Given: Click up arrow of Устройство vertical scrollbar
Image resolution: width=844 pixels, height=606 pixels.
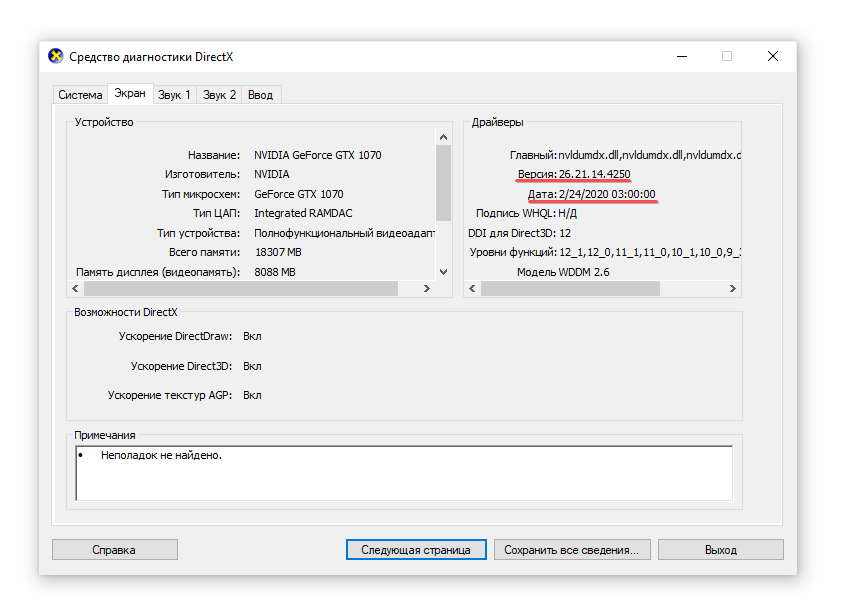Looking at the screenshot, I should click(444, 137).
